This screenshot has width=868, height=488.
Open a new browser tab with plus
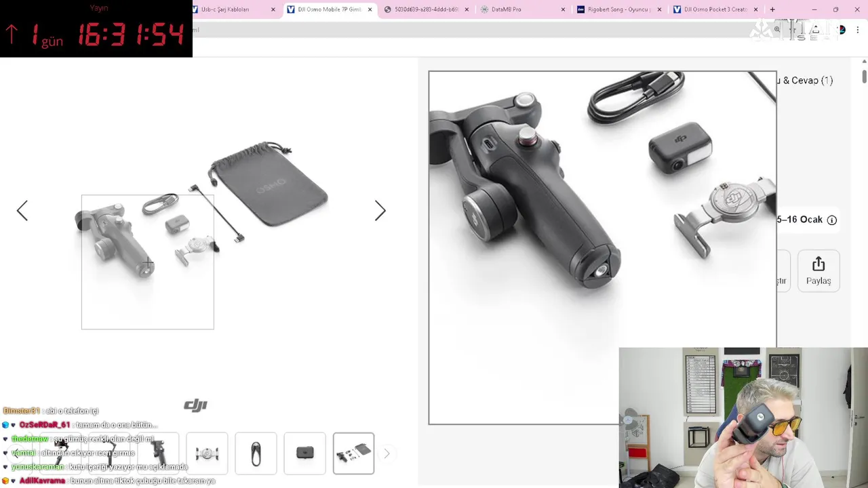(x=772, y=9)
